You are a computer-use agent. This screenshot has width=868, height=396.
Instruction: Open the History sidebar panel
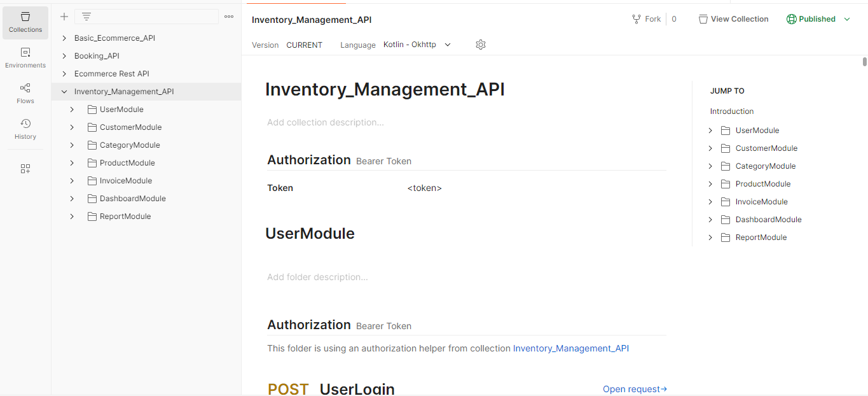pyautogui.click(x=25, y=129)
